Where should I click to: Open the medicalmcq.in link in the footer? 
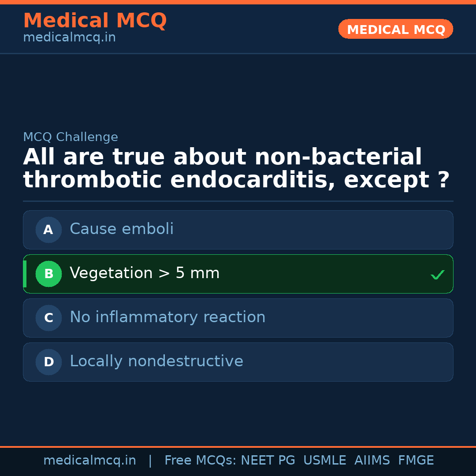tap(89, 461)
